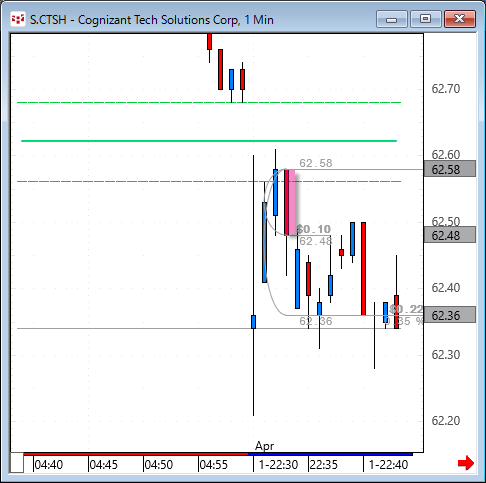
Task: Click the upper dashed green line
Action: coord(209,102)
